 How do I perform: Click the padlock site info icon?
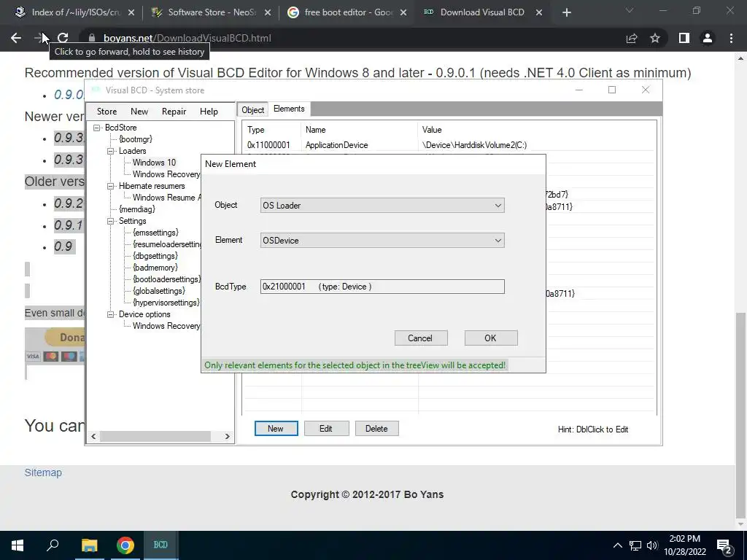point(93,38)
